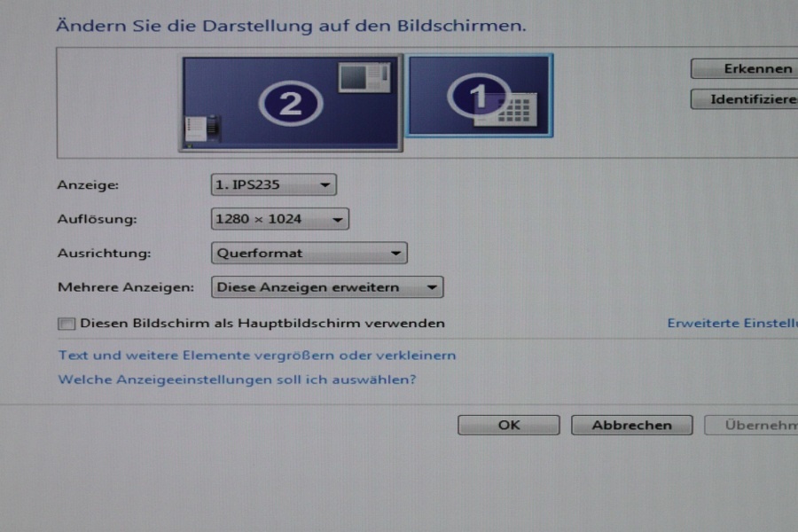Enable Diesen Bildschirm als Hauptbildschirm verwenden checkbox
Viewport: 798px width, 532px height.
[66, 324]
